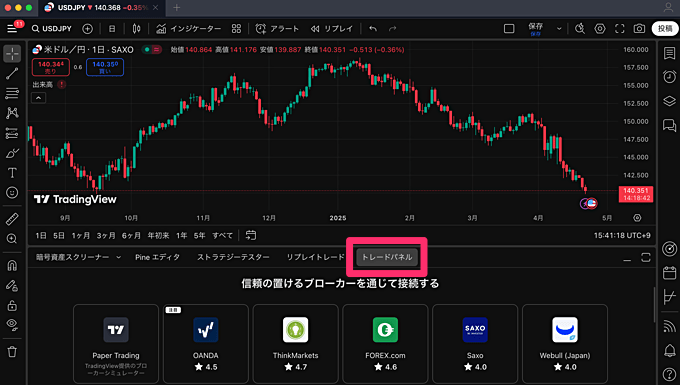Open the emoji icons tool
This screenshot has height=385, width=680.
[x=12, y=192]
